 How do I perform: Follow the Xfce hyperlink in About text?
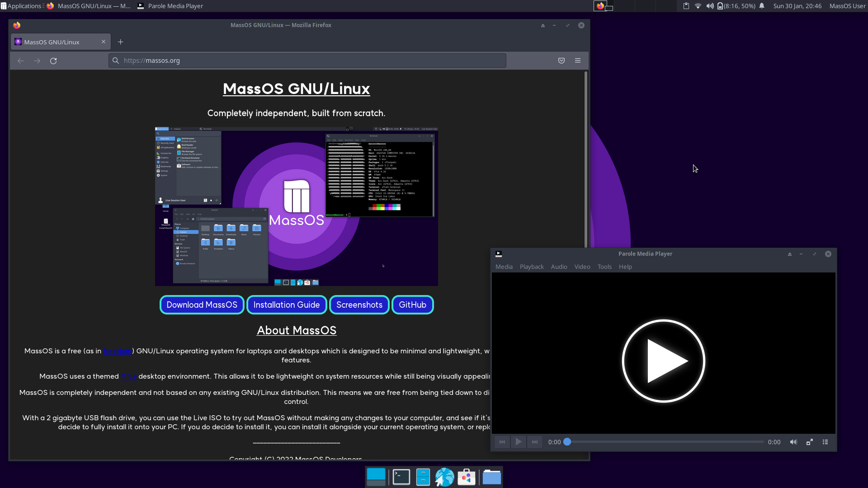pyautogui.click(x=128, y=376)
